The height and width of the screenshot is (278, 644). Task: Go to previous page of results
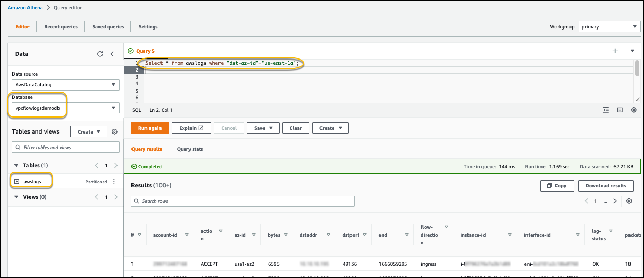tap(586, 201)
